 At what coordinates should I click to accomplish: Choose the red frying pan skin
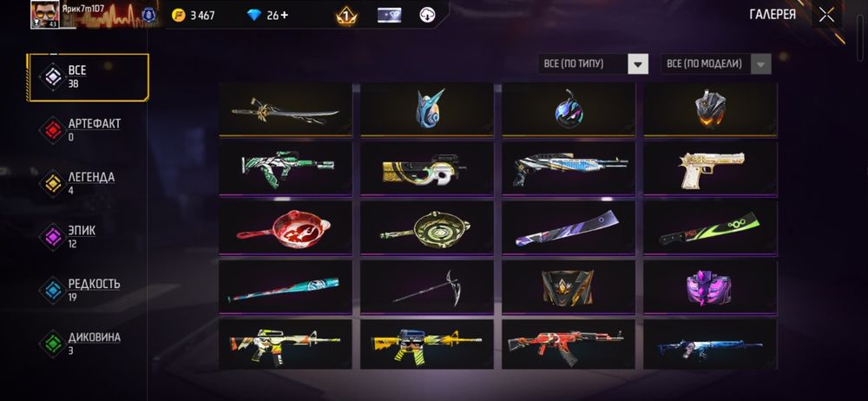pos(286,228)
